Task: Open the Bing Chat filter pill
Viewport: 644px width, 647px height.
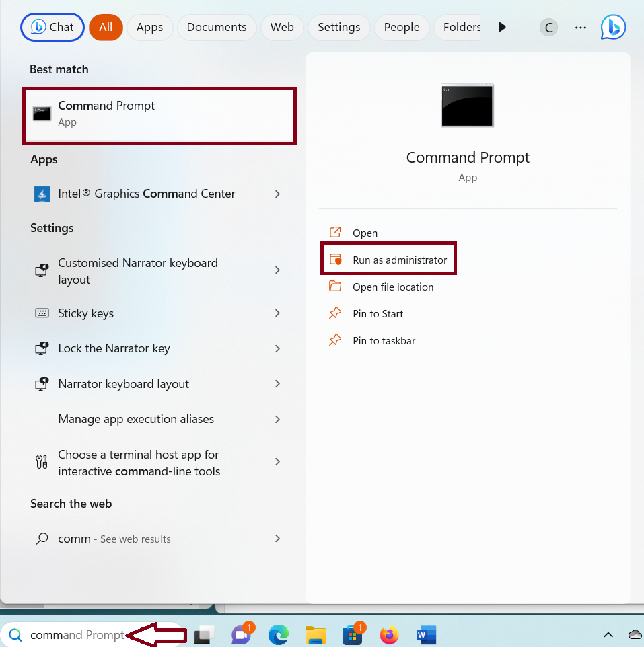Action: pos(52,27)
